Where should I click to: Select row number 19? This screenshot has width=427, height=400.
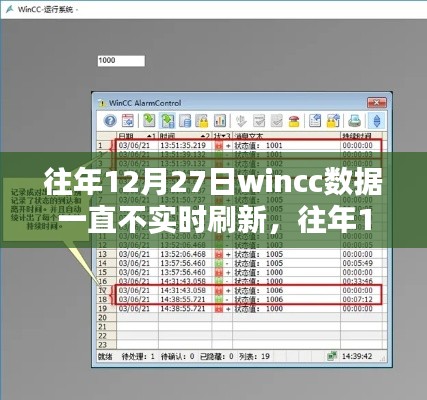pos(107,308)
